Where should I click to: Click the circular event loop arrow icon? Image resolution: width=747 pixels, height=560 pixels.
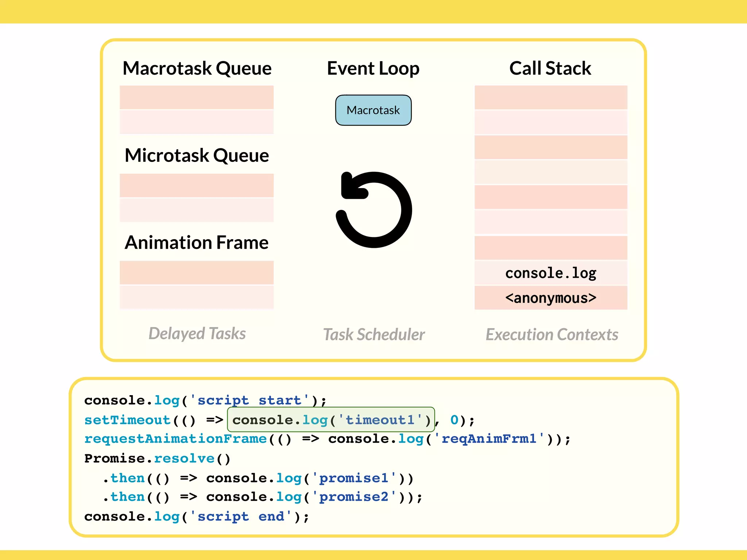pyautogui.click(x=373, y=210)
